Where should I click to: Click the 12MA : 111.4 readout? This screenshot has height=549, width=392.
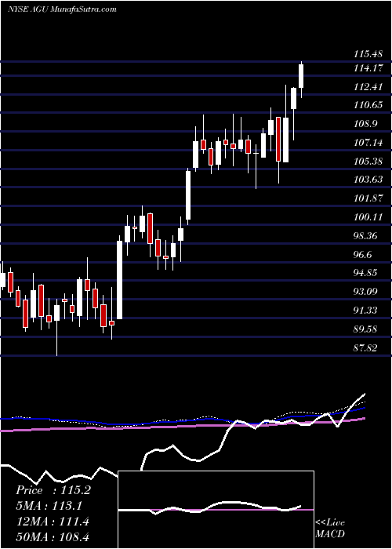pyautogui.click(x=53, y=522)
